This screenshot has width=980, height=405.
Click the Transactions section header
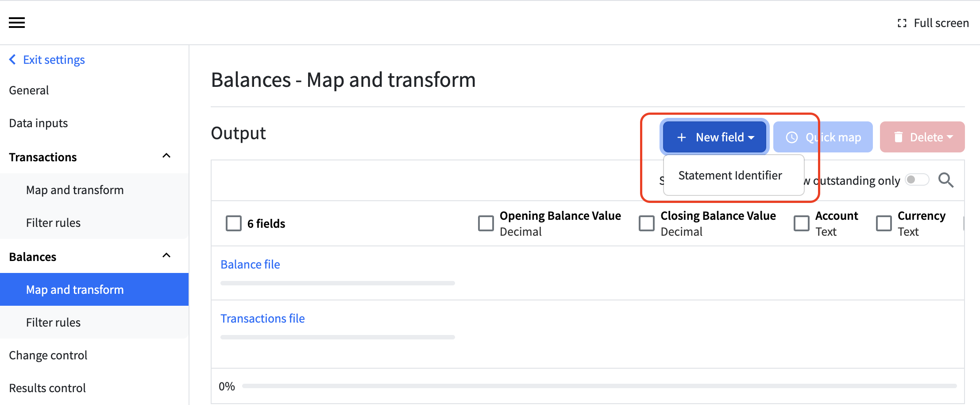click(x=43, y=157)
